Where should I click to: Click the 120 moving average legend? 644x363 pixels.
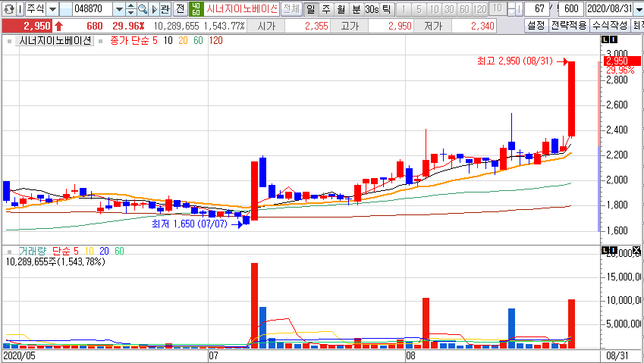[x=215, y=41]
